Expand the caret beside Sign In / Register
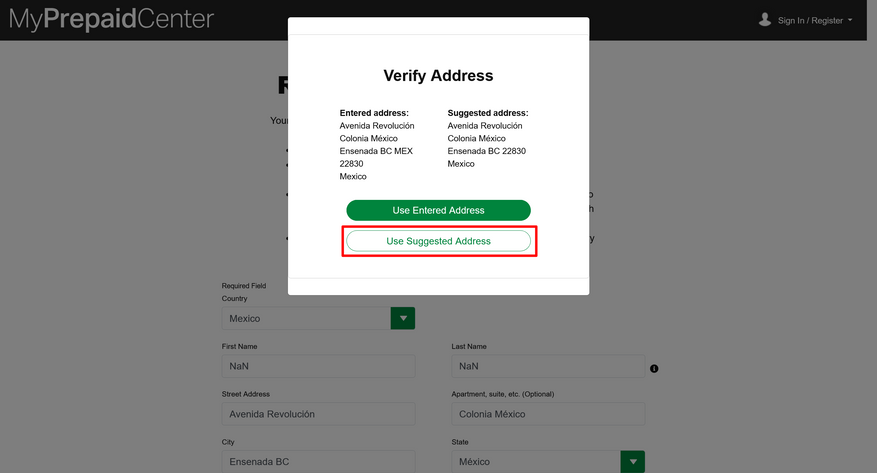This screenshot has width=877, height=473. coord(850,20)
